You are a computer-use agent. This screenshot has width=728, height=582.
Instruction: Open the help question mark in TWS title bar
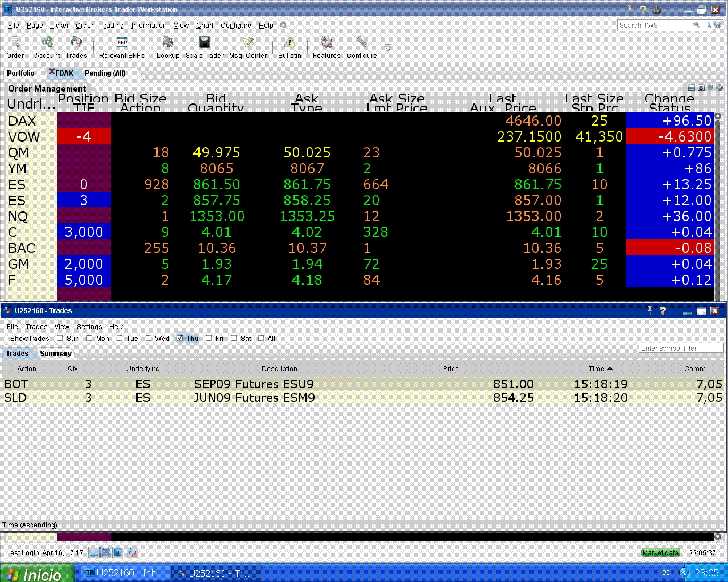point(643,9)
